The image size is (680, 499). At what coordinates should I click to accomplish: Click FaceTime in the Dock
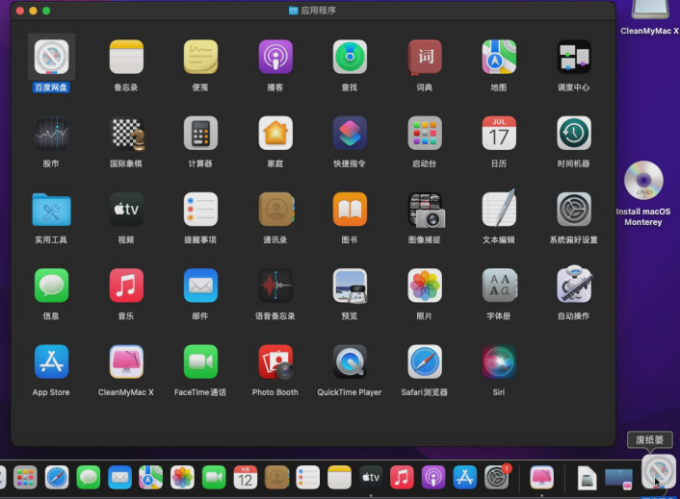214,477
